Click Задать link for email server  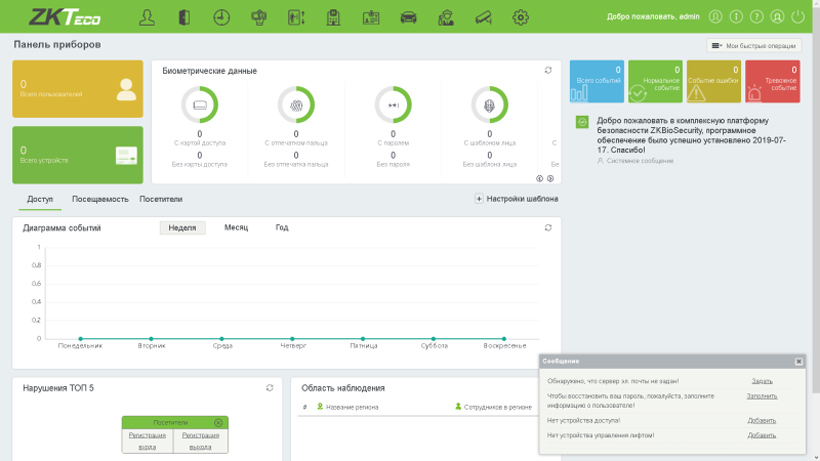pyautogui.click(x=761, y=381)
